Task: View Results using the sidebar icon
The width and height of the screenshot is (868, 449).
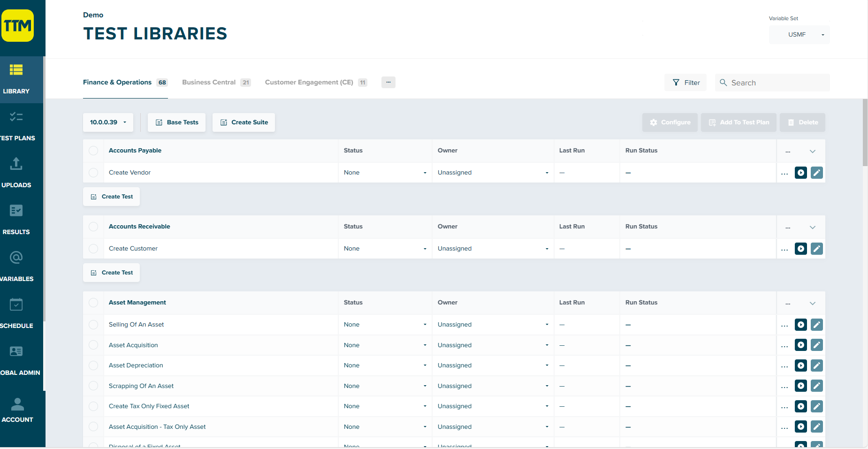Action: pyautogui.click(x=15, y=217)
